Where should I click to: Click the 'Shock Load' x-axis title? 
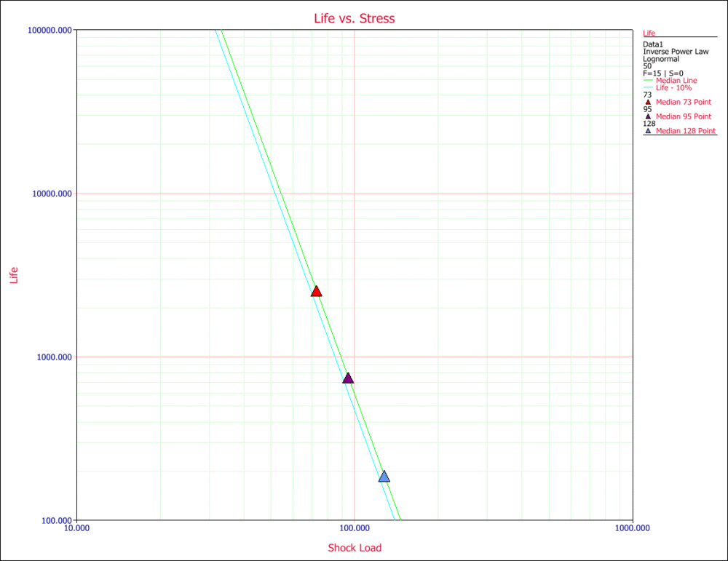coord(355,548)
